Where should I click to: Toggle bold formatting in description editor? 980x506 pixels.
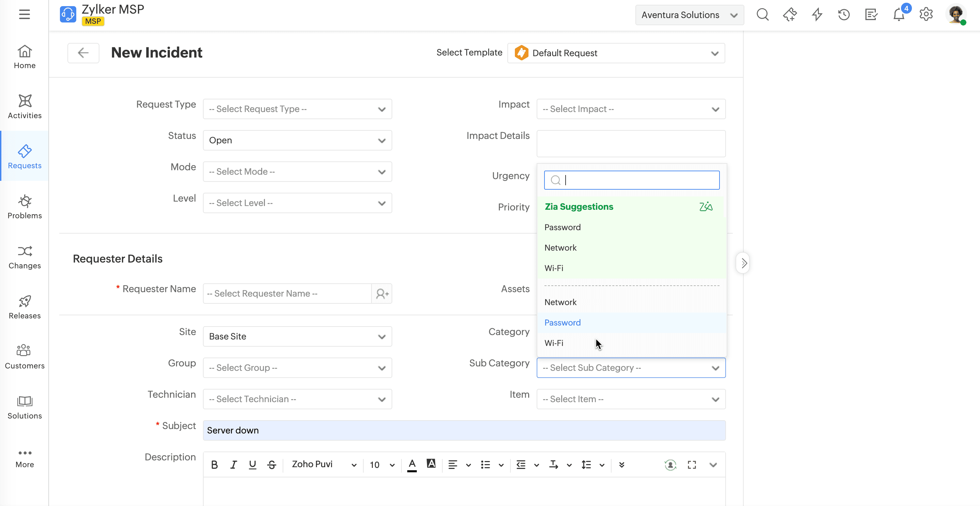[x=214, y=464]
